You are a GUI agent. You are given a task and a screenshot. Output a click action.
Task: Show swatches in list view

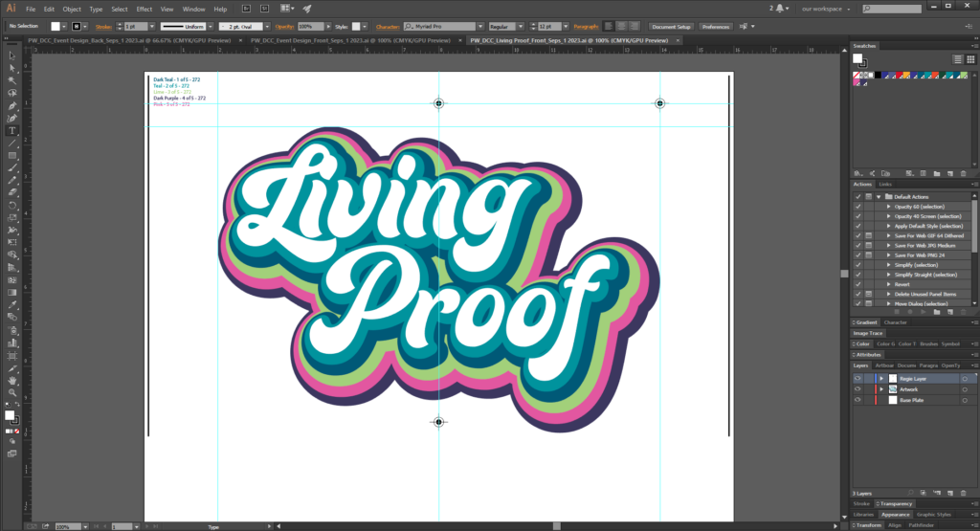(x=957, y=59)
